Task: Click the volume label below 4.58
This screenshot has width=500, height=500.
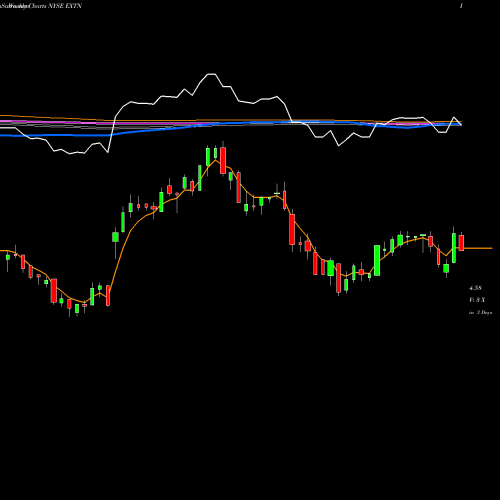Action: pos(477,300)
